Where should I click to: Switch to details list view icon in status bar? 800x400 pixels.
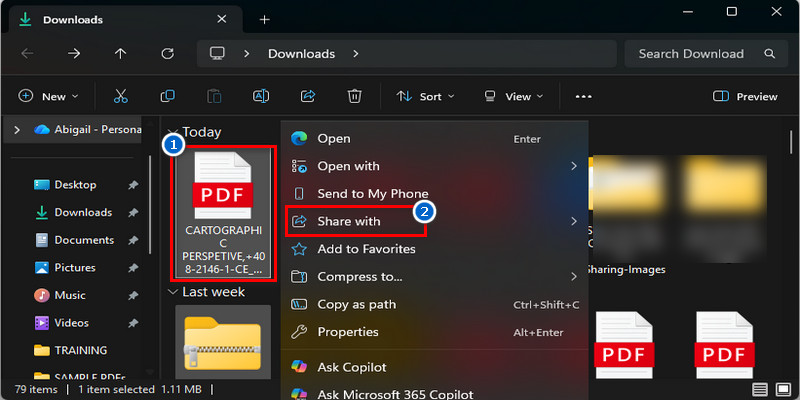[760, 390]
